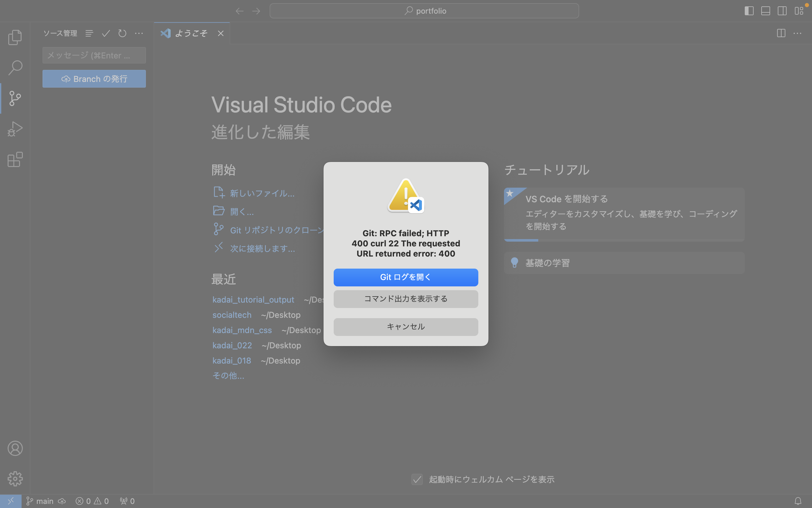The height and width of the screenshot is (508, 812).
Task: Click the 開く... open link
Action: click(x=233, y=211)
